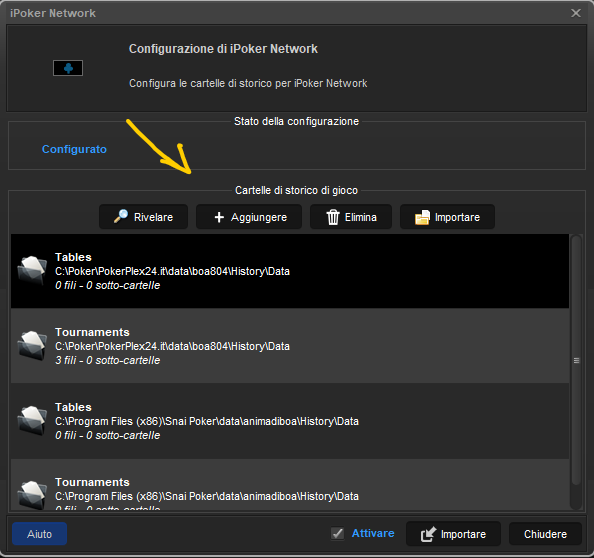
Task: Click Importare in the folder toolbar
Action: 447,217
